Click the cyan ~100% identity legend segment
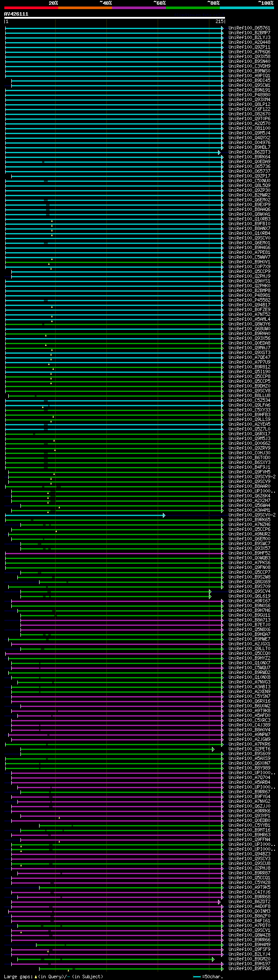The width and height of the screenshot is (278, 980). coord(247,8)
